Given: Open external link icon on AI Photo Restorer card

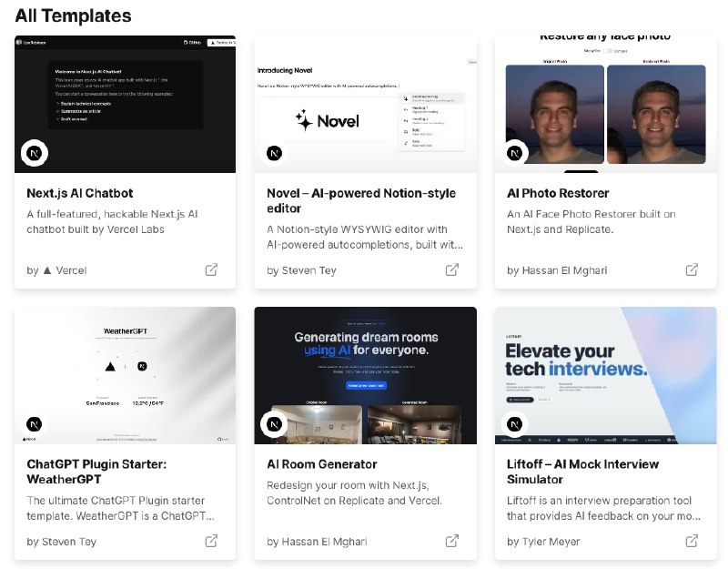Looking at the screenshot, I should point(692,269).
